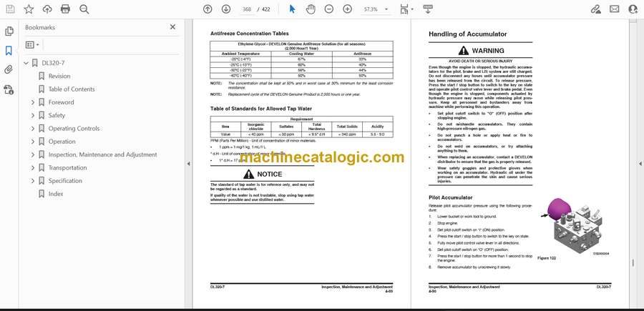Open the Index bookmark

point(55,194)
